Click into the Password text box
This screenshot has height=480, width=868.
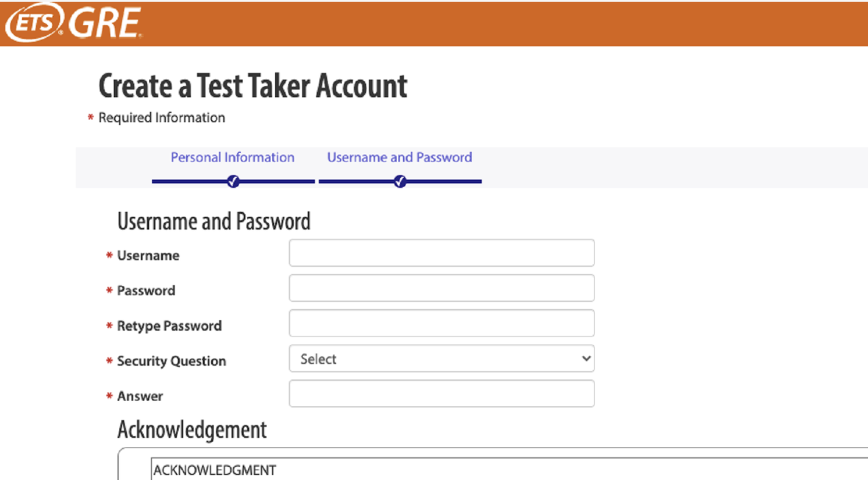pos(441,288)
